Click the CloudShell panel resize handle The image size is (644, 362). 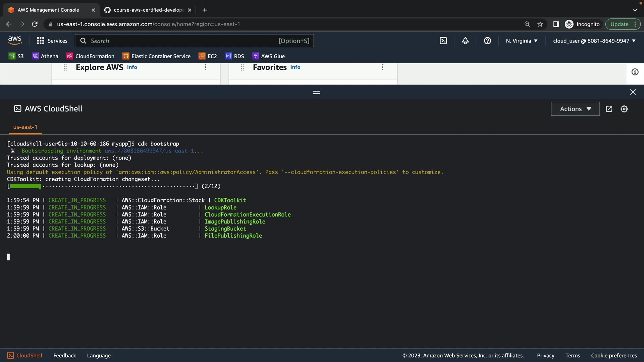pyautogui.click(x=316, y=92)
